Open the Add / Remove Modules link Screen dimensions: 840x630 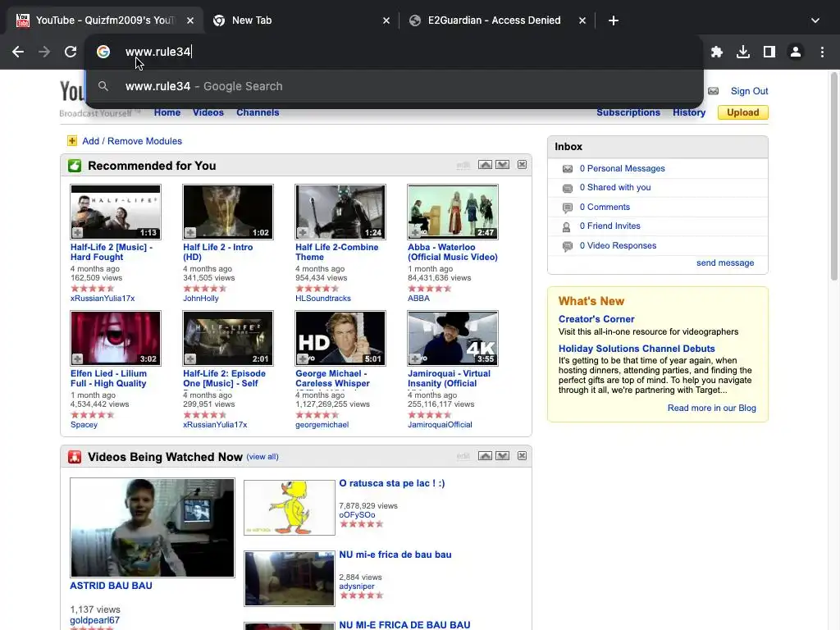[x=132, y=141]
